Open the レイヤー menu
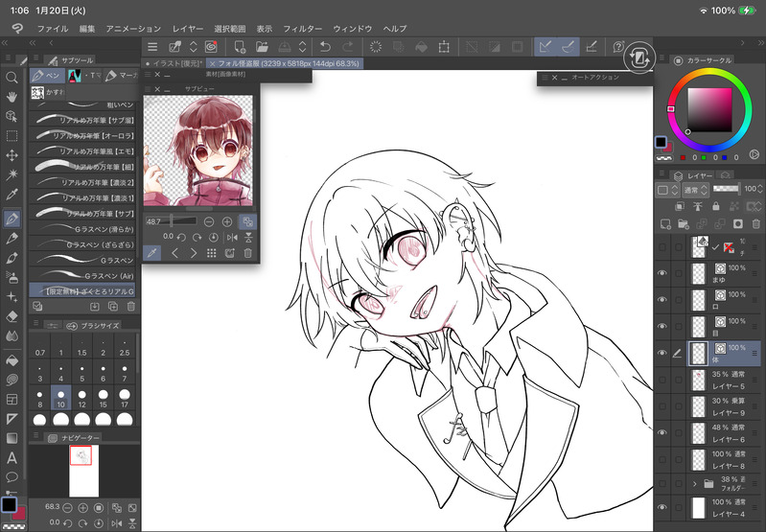Viewport: 766px width, 532px height. point(188,29)
